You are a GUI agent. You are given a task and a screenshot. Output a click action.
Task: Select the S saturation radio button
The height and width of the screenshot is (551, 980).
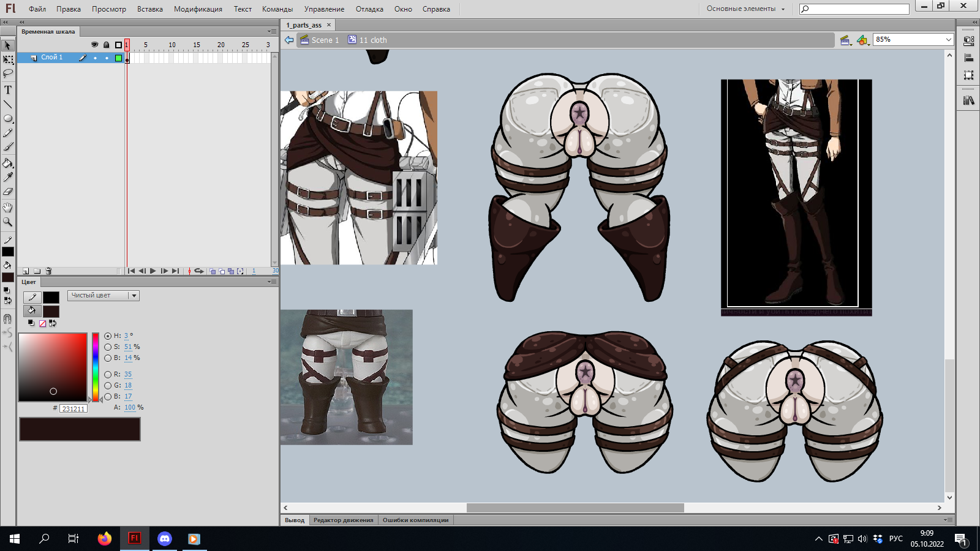108,347
